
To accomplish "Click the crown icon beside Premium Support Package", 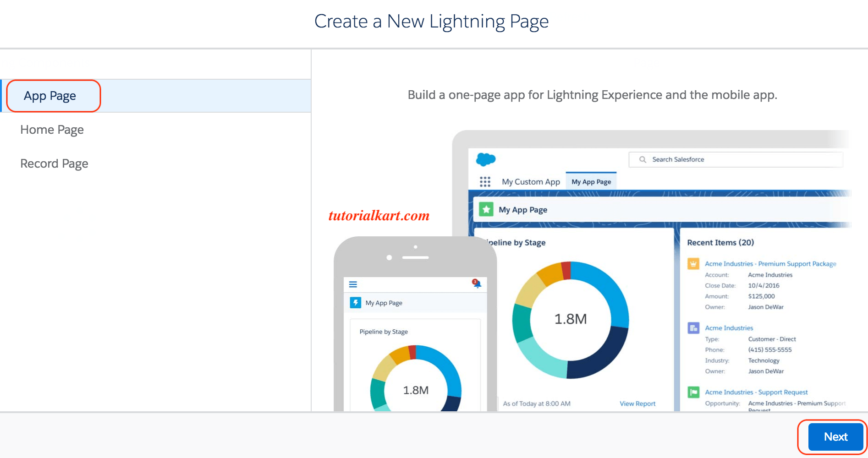I will pyautogui.click(x=692, y=263).
